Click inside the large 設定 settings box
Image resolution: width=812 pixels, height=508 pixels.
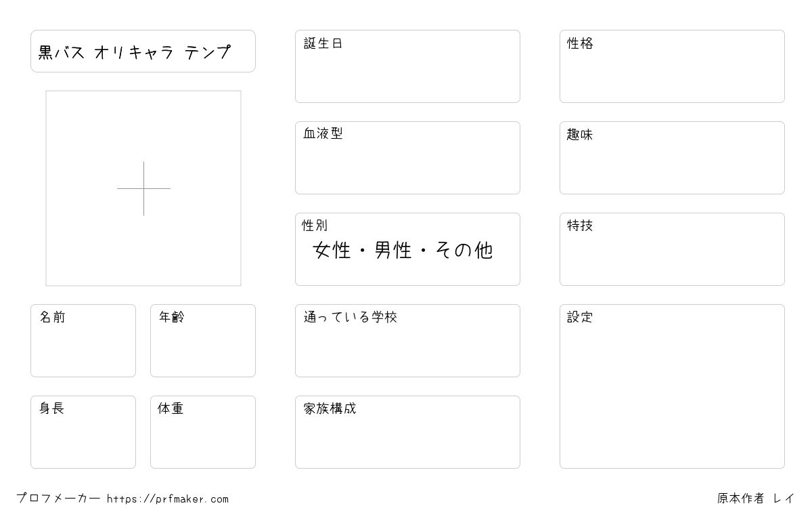(x=672, y=386)
